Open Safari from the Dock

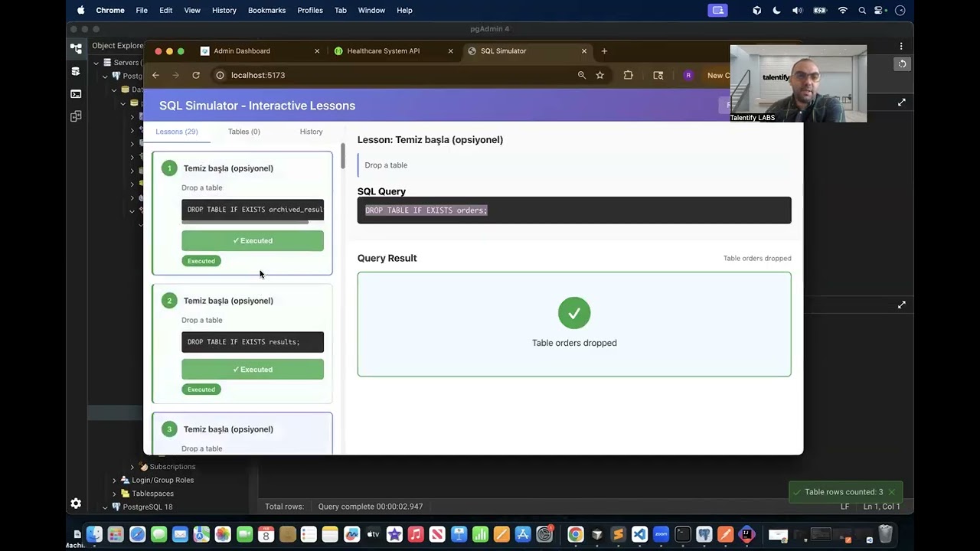tap(138, 534)
